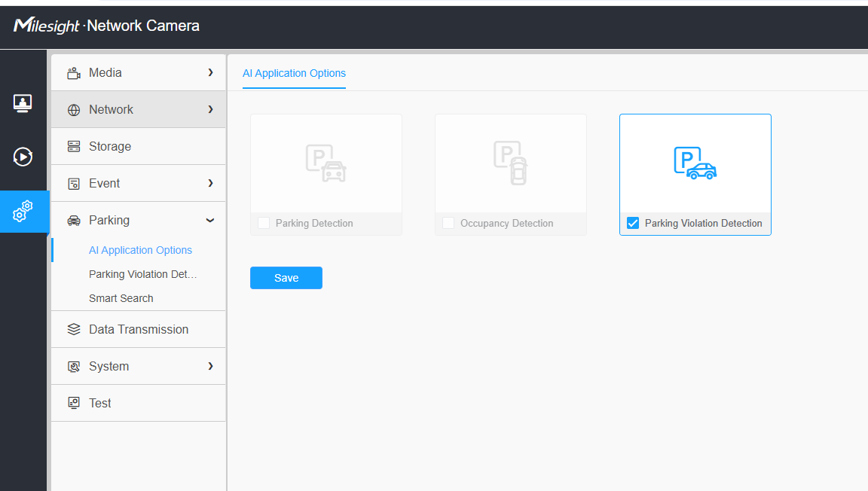Image resolution: width=868 pixels, height=491 pixels.
Task: Enable the Occupancy Detection checkbox
Action: 448,223
